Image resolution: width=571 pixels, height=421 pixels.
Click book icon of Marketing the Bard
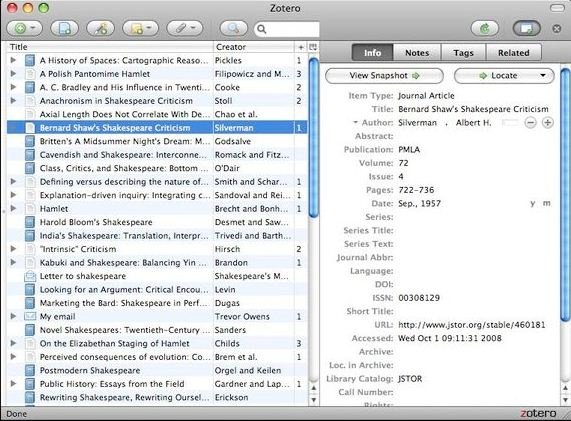pos(30,303)
